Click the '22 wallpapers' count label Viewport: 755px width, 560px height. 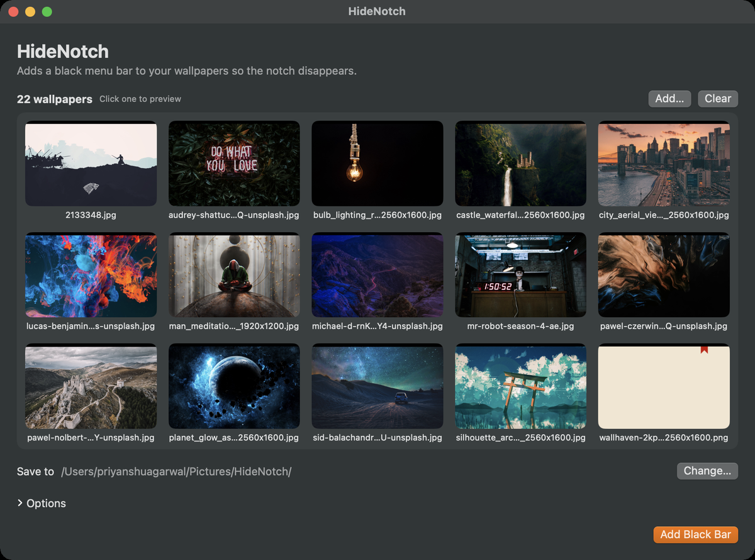55,99
